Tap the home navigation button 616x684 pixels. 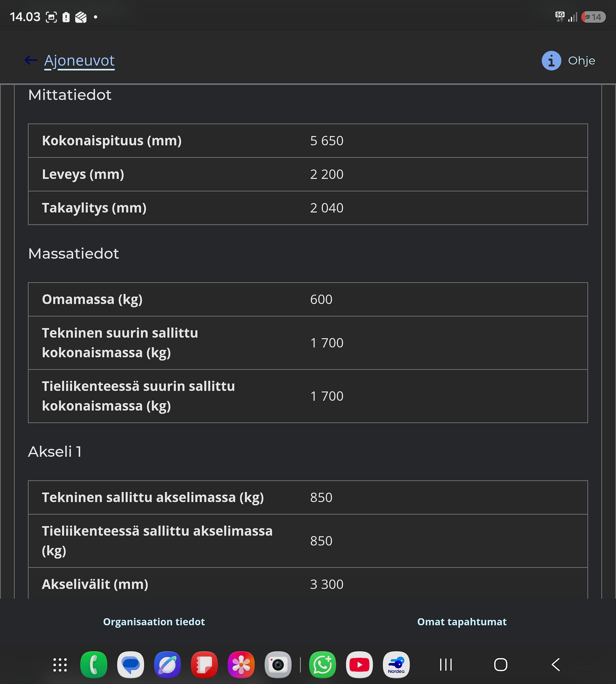[x=500, y=665]
